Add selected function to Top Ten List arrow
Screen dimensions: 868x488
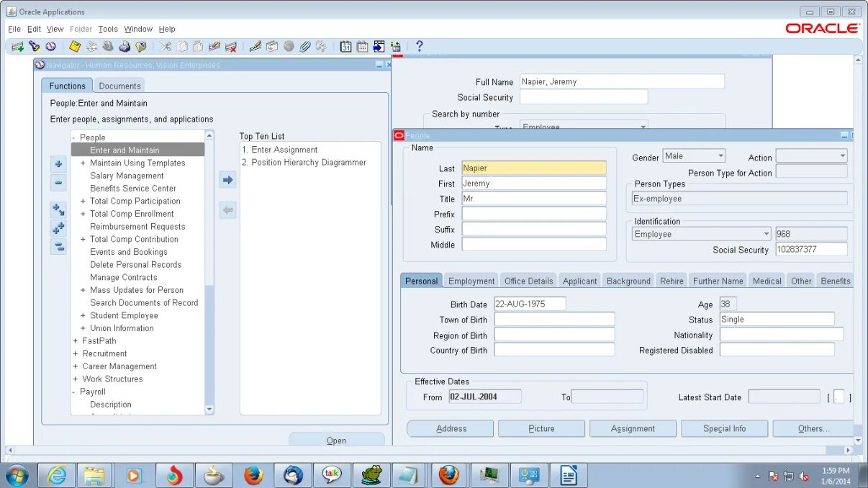pos(228,180)
